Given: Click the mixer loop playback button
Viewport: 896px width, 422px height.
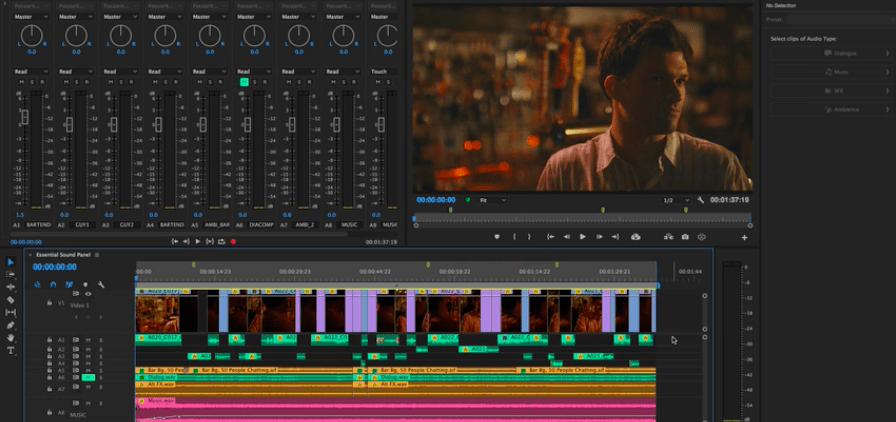Looking at the screenshot, I should pos(221,241).
